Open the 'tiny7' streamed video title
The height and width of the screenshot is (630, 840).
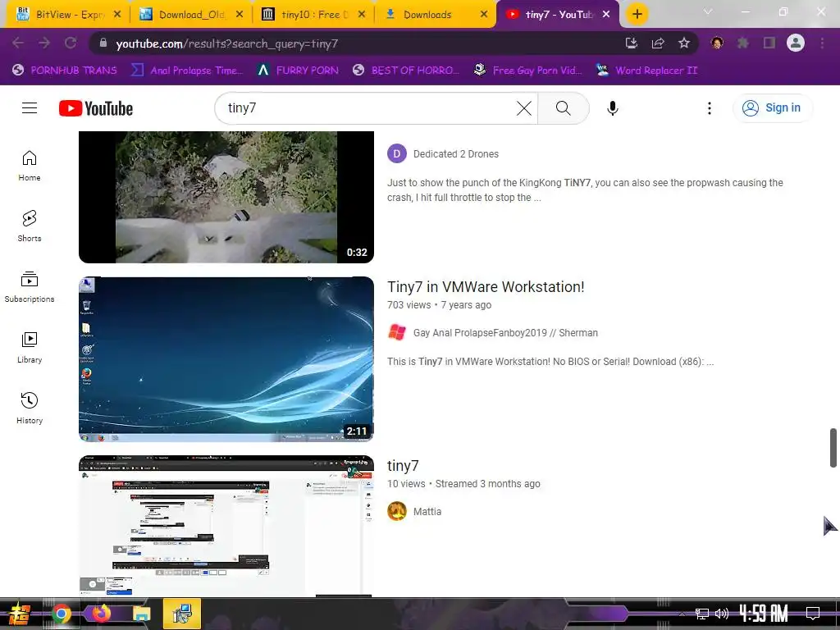pyautogui.click(x=403, y=466)
